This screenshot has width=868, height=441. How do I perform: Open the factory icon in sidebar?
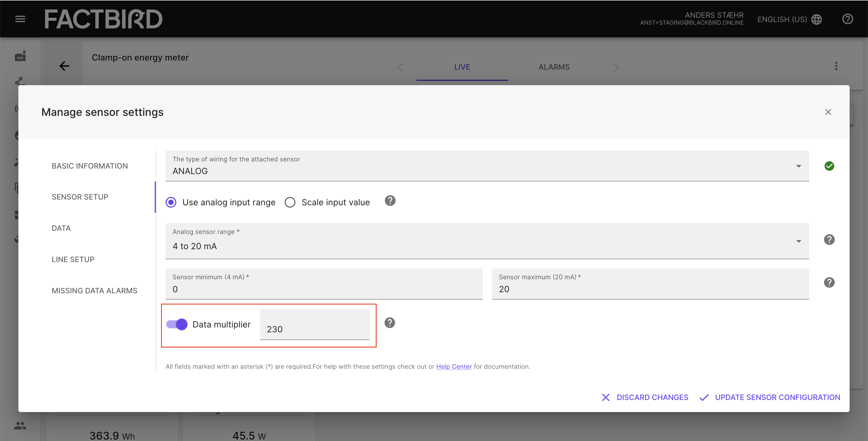pyautogui.click(x=20, y=56)
